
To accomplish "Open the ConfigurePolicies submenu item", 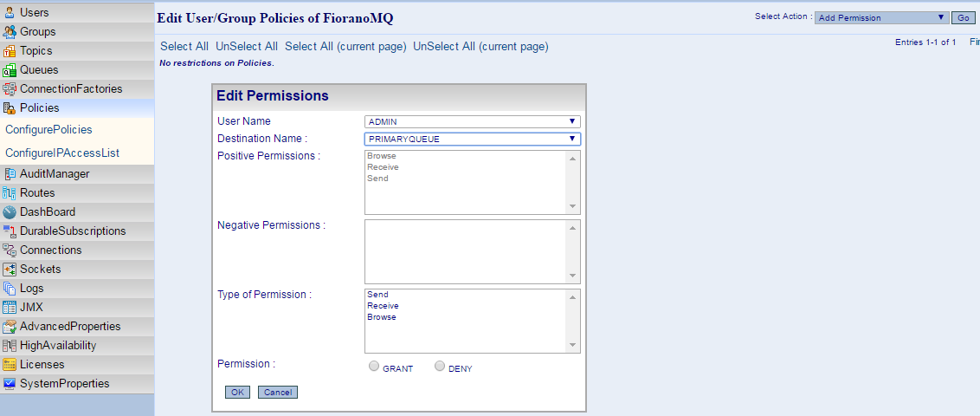I will pos(48,129).
